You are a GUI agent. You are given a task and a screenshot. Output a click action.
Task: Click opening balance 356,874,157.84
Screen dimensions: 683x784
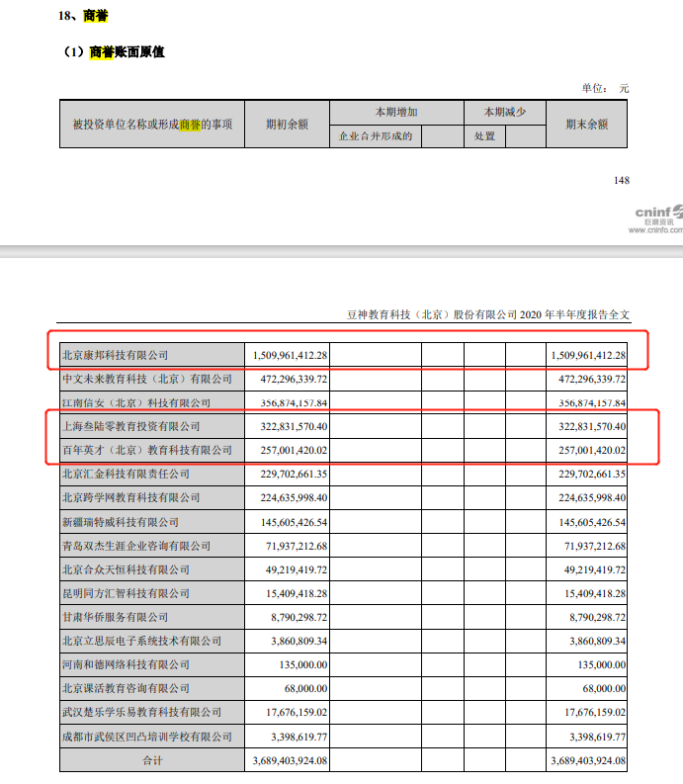(x=294, y=403)
